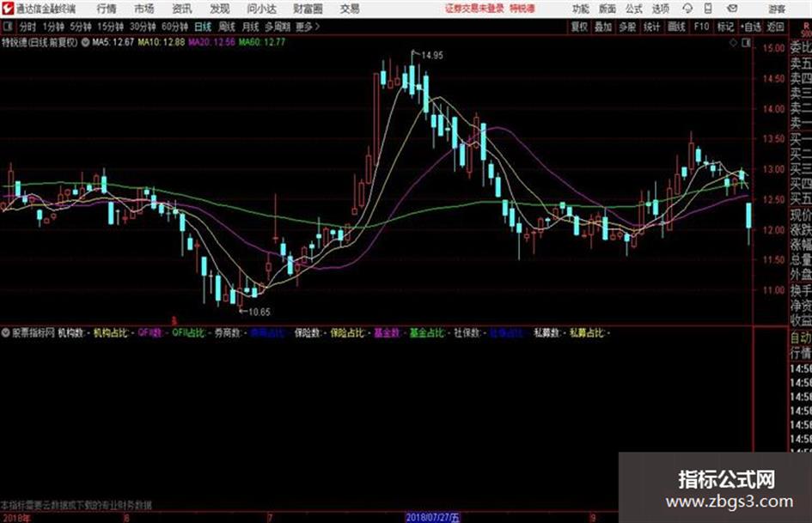
Task: Select the 30分钟 period tab
Action: pos(143,27)
